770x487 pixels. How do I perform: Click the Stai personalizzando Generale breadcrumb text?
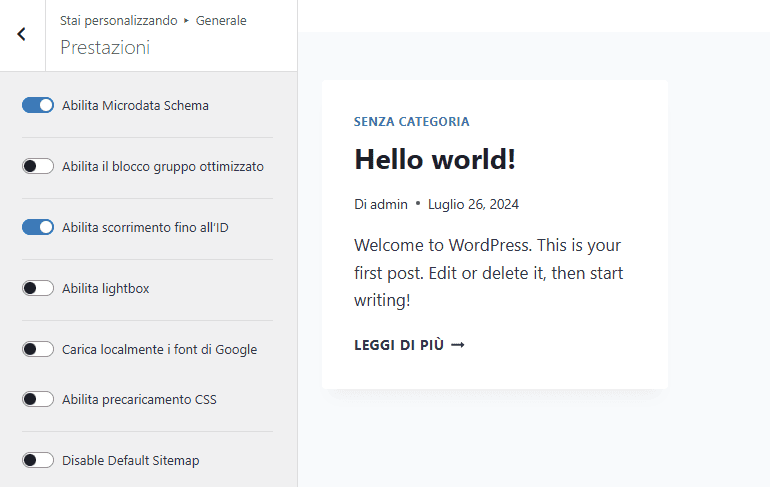click(x=153, y=21)
